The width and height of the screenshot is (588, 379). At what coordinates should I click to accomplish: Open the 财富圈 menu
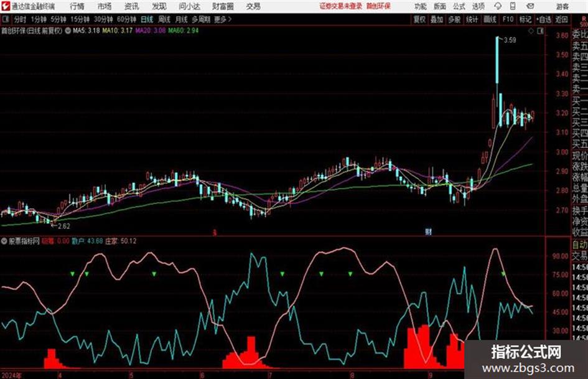pyautogui.click(x=223, y=6)
